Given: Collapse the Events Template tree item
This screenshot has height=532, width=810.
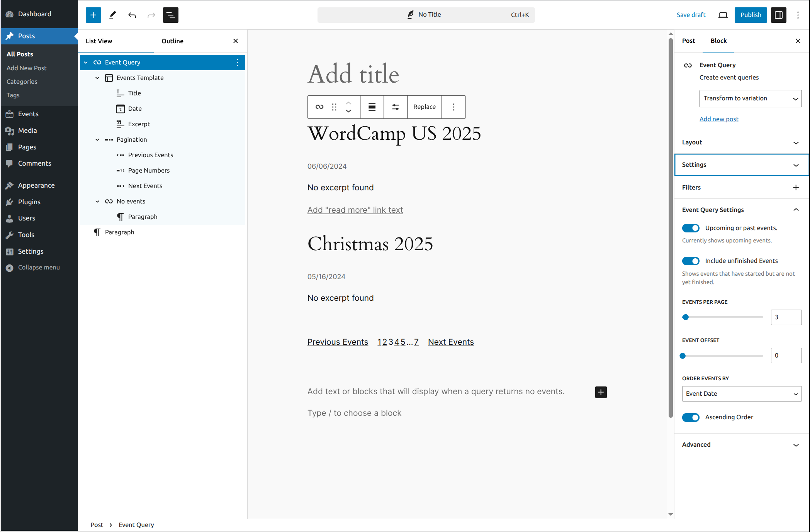Looking at the screenshot, I should [x=97, y=78].
